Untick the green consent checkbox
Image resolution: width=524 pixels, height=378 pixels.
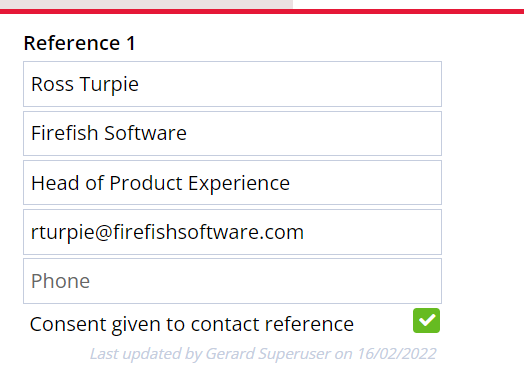point(426,321)
